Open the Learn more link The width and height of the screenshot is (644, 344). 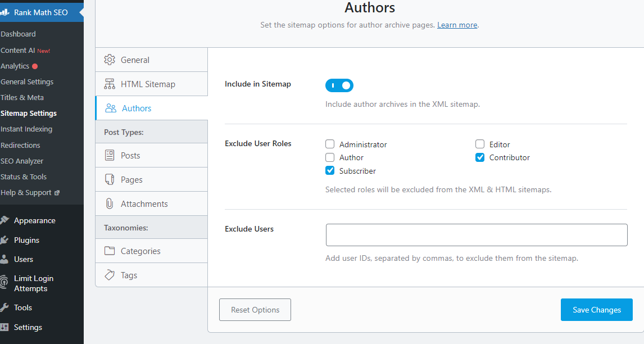tap(456, 25)
